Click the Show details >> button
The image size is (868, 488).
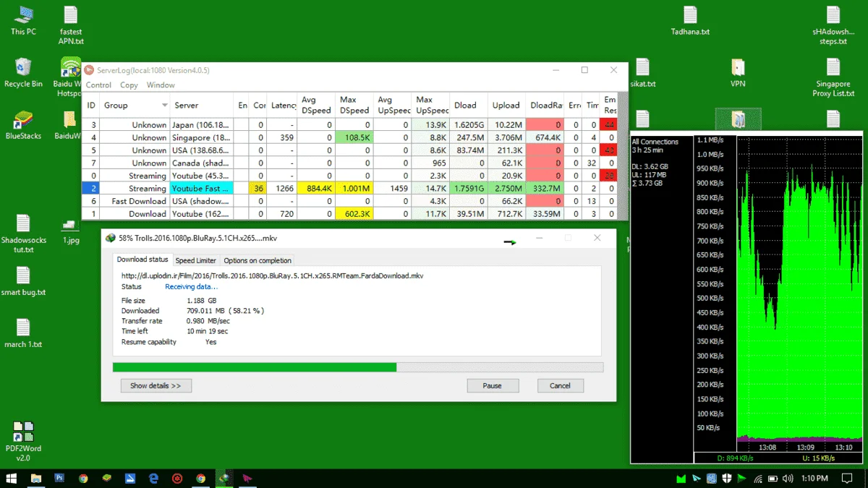pos(156,385)
